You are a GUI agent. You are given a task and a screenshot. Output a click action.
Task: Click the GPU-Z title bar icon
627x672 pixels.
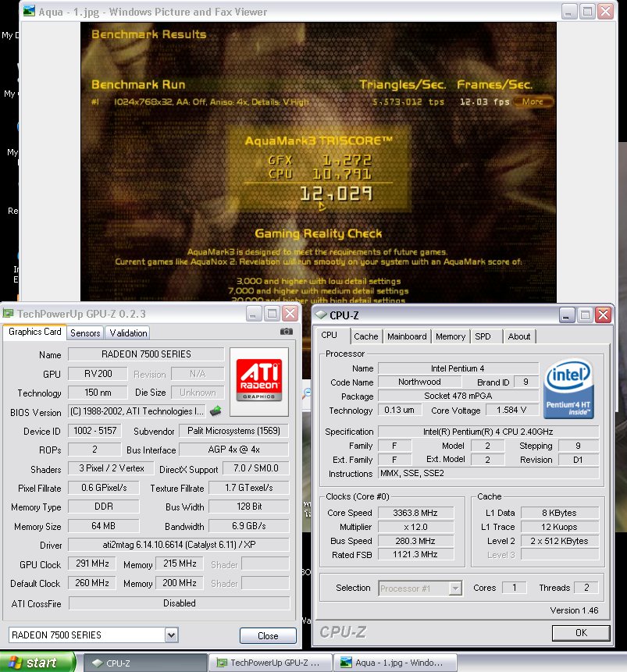[8, 314]
